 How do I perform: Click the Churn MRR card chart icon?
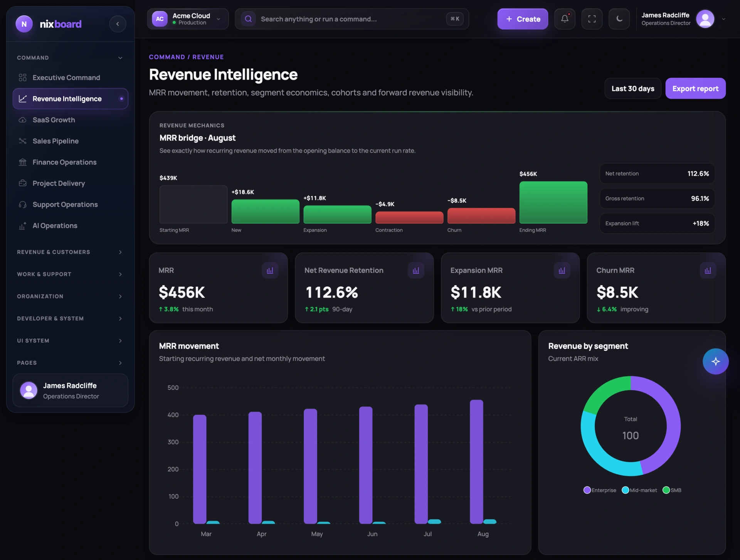(x=708, y=270)
